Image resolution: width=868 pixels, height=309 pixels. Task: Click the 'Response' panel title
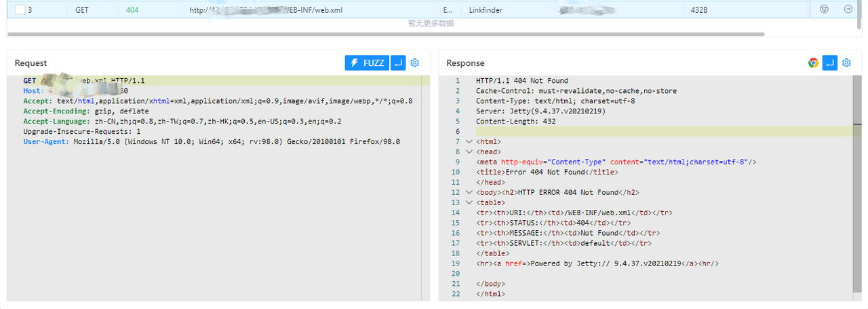[465, 63]
